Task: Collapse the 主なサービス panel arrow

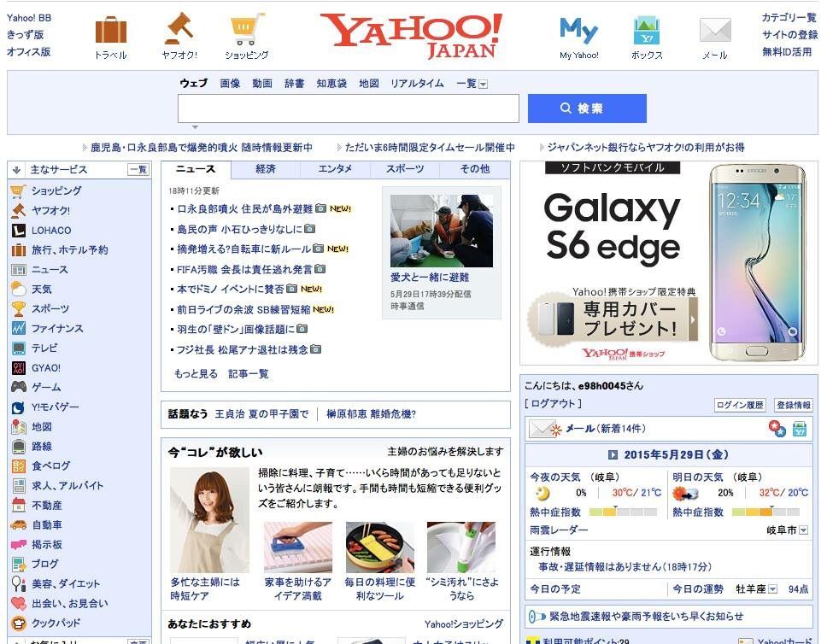Action: [x=16, y=170]
